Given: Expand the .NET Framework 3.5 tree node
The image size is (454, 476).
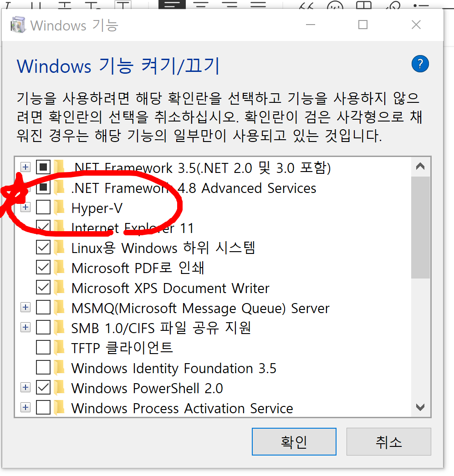Looking at the screenshot, I should click(26, 167).
